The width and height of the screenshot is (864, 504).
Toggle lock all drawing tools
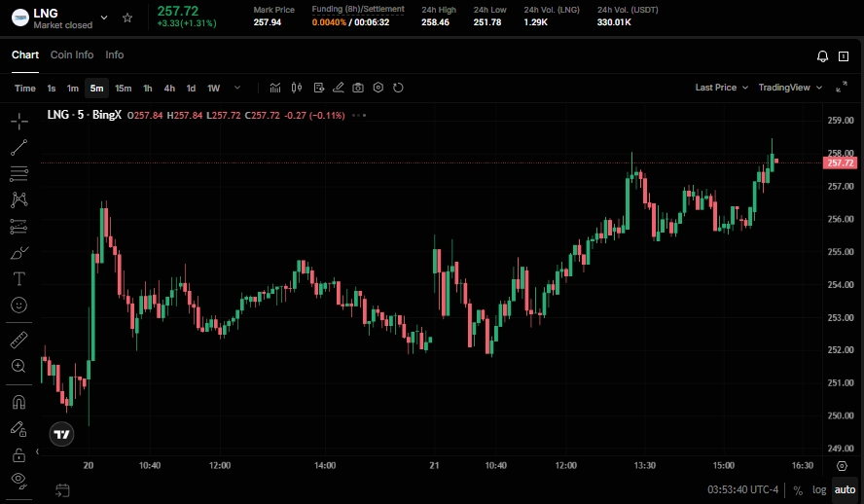tap(18, 453)
